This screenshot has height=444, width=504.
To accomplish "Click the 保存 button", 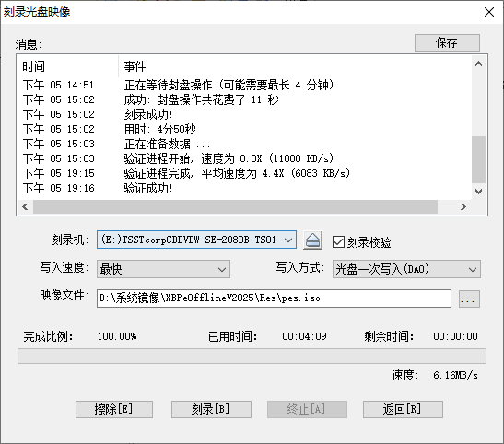I will click(447, 42).
